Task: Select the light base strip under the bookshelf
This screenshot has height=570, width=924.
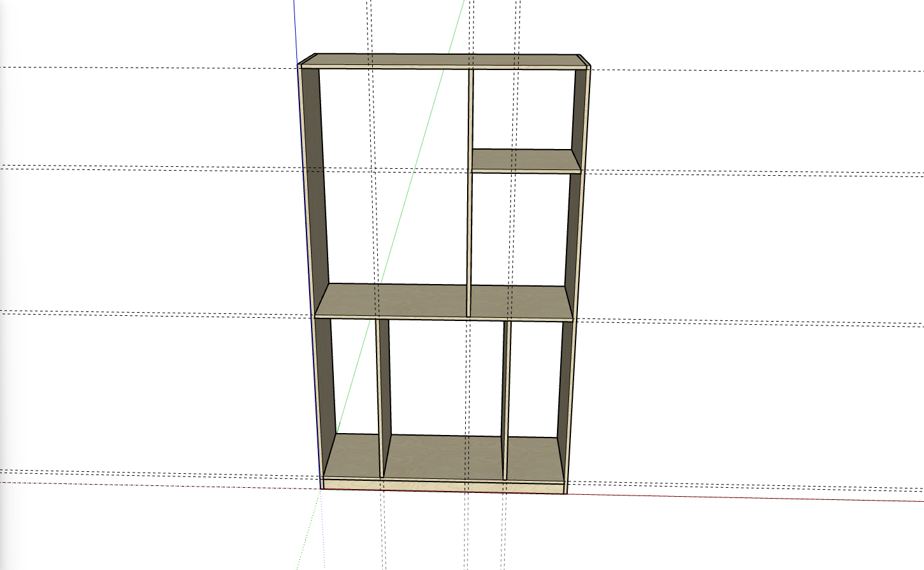Action: [x=443, y=487]
